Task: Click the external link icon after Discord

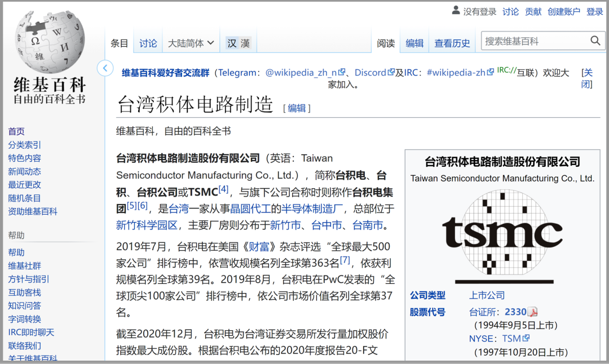Action: (391, 72)
